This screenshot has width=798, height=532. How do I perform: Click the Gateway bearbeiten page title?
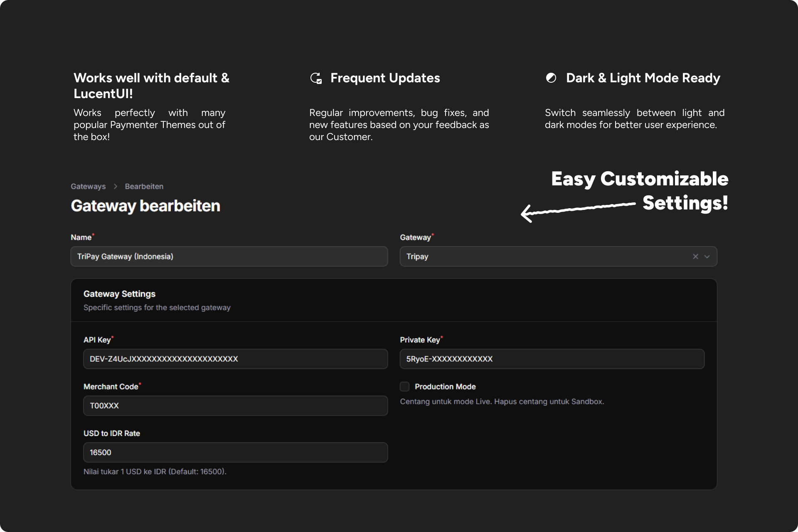145,206
